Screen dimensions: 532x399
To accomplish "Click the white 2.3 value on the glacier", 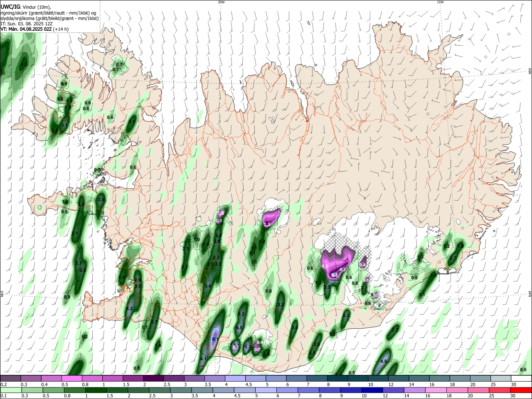I will [267, 224].
